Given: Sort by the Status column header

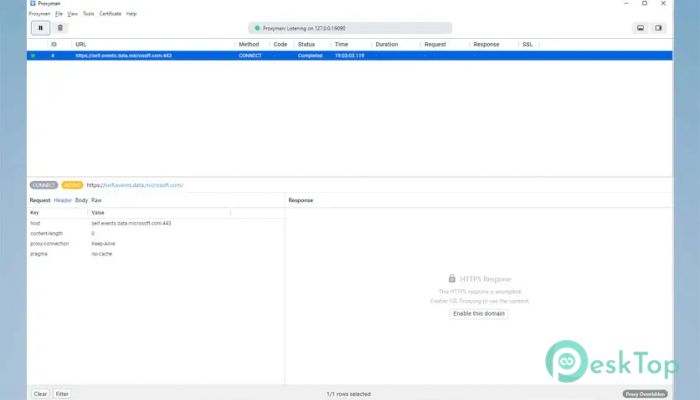Looking at the screenshot, I should 306,44.
